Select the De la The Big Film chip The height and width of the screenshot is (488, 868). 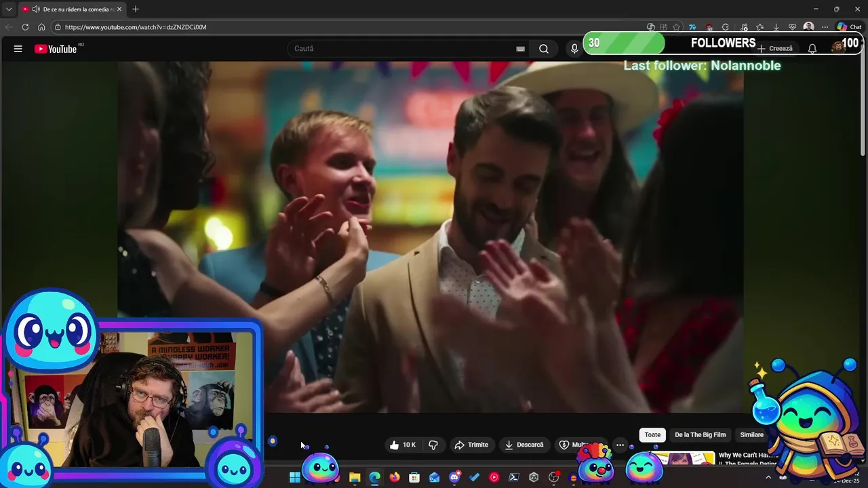(700, 435)
